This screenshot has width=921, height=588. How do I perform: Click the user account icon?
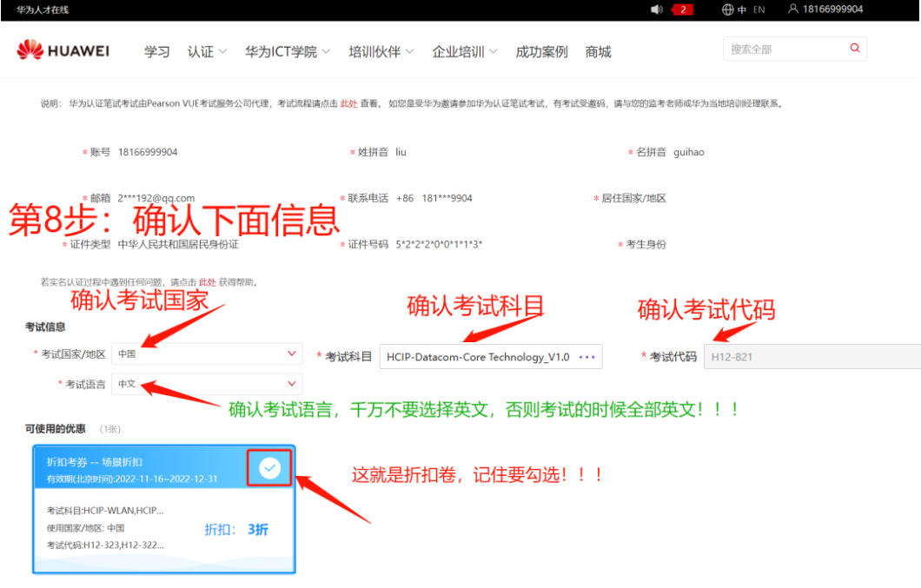[793, 9]
